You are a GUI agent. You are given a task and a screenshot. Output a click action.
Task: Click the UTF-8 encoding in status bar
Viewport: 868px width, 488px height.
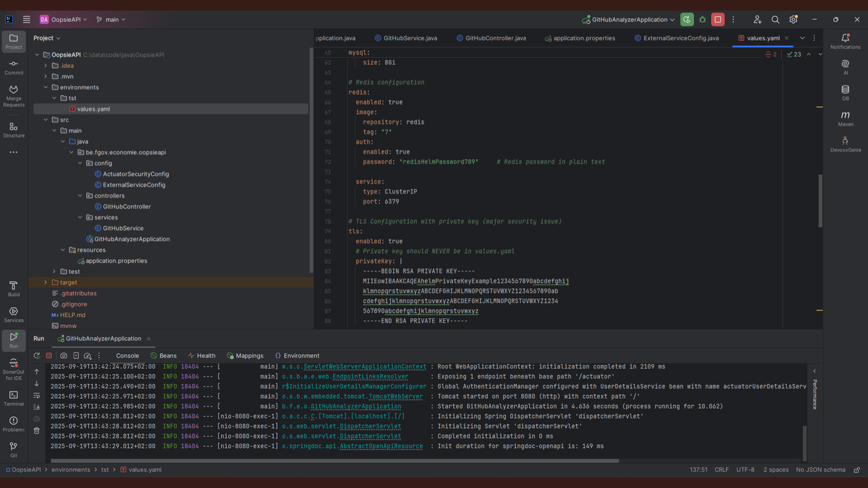pyautogui.click(x=745, y=470)
